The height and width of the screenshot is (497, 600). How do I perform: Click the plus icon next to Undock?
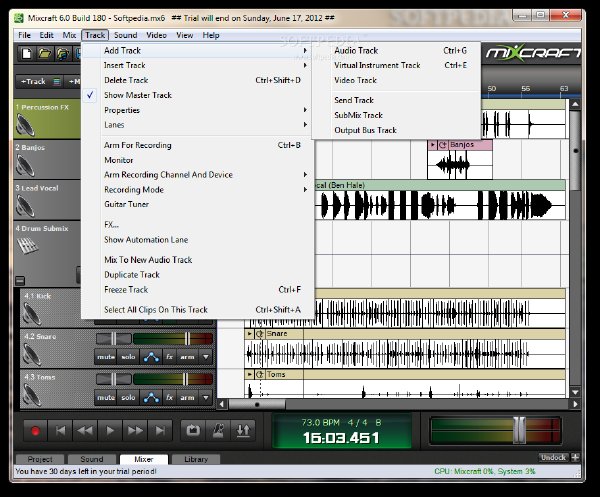point(575,457)
